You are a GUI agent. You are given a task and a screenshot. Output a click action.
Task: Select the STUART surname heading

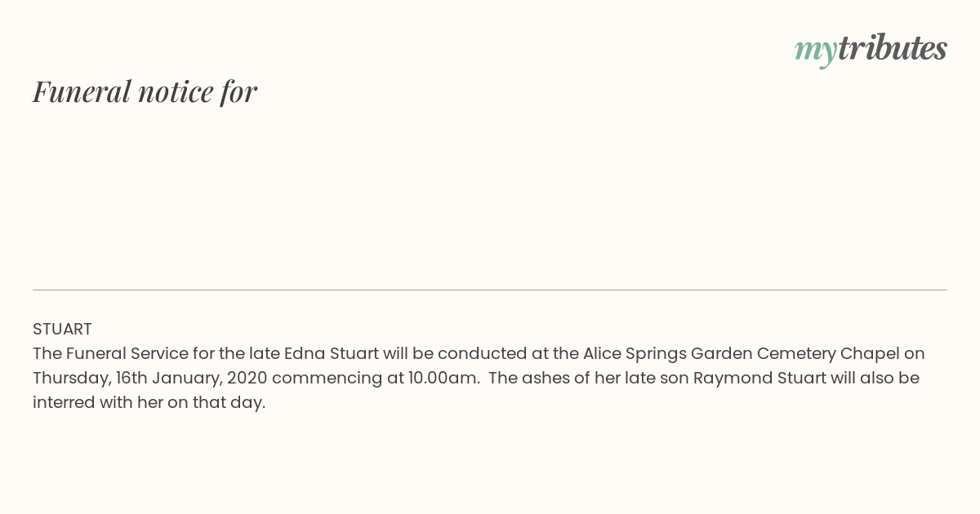click(62, 329)
